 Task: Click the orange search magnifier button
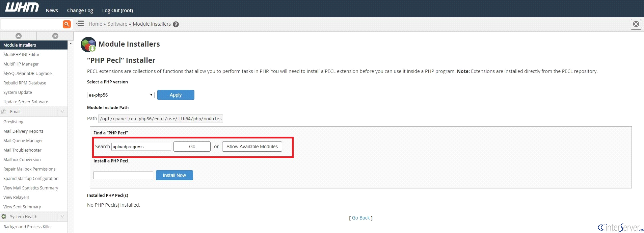(x=67, y=24)
